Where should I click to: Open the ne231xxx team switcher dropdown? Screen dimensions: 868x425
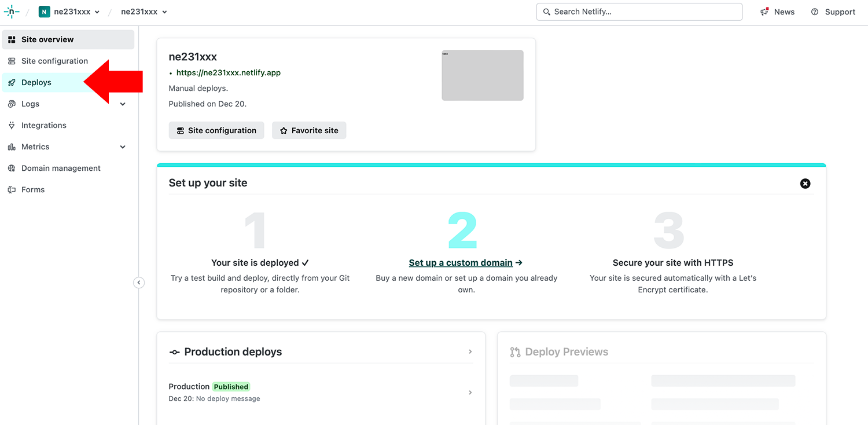pyautogui.click(x=69, y=12)
